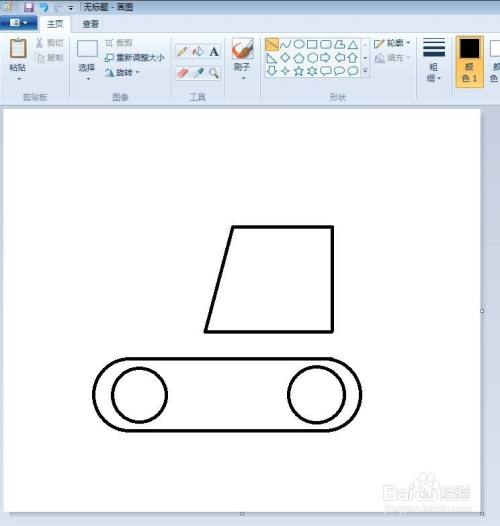Open the Customize Quick Access Toolbar arrow
The image size is (500, 526).
[70, 8]
